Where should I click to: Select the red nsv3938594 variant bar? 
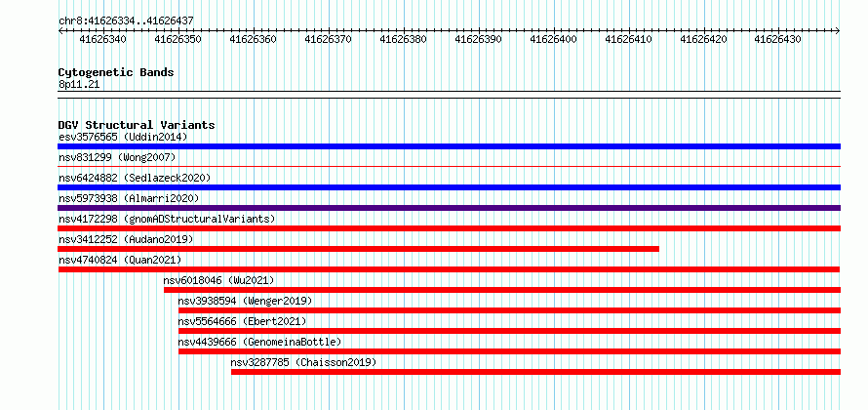pyautogui.click(x=509, y=310)
